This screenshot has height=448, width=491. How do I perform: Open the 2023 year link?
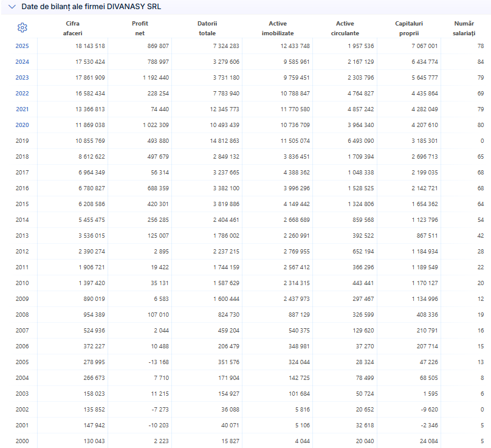coord(22,78)
